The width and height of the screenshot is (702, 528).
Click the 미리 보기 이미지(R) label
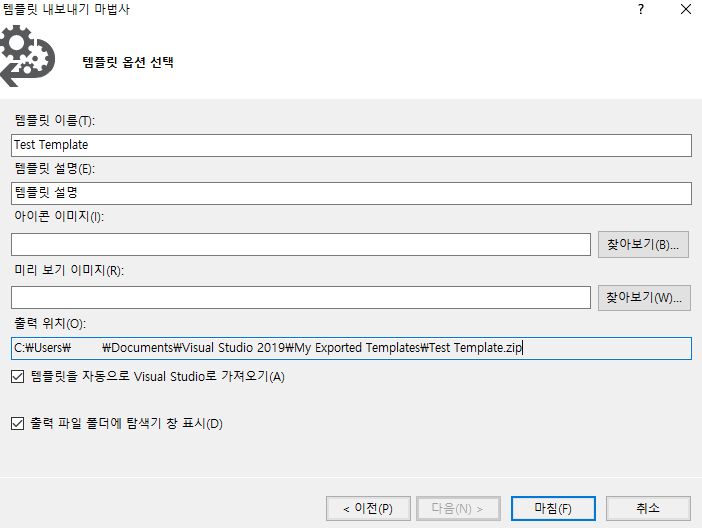pyautogui.click(x=69, y=270)
